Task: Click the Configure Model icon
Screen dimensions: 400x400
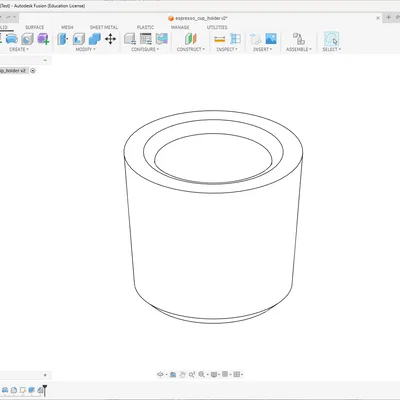Action: point(130,39)
